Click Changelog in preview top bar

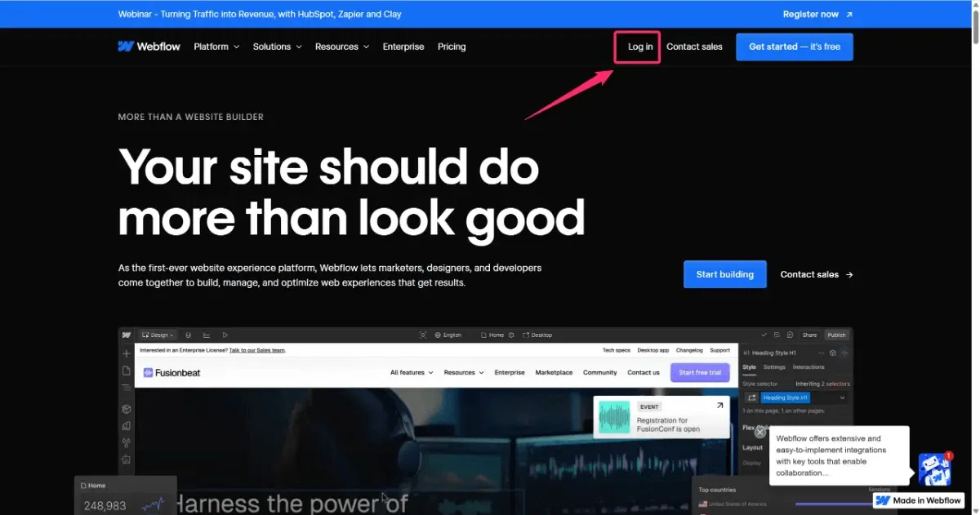pyautogui.click(x=689, y=350)
